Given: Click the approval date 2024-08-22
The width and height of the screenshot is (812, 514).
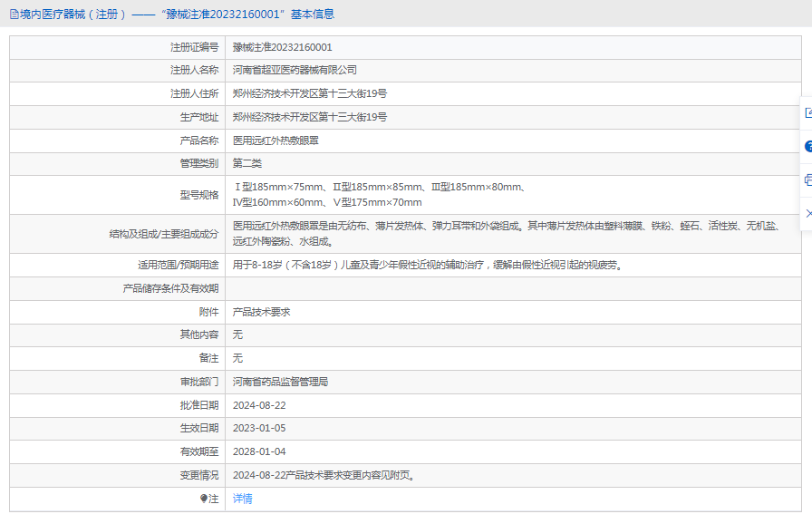Looking at the screenshot, I should (259, 405).
